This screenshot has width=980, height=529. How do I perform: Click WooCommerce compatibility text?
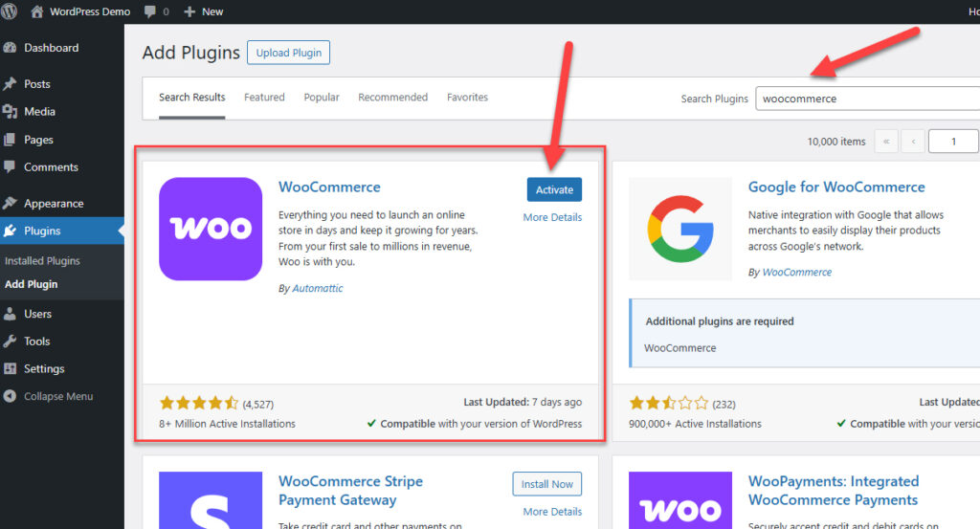[x=475, y=424]
